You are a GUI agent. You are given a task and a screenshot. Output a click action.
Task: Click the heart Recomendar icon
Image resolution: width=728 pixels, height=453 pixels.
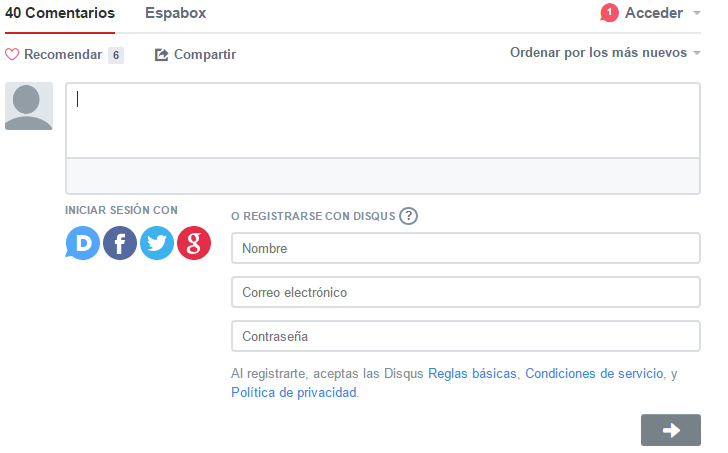(x=12, y=54)
